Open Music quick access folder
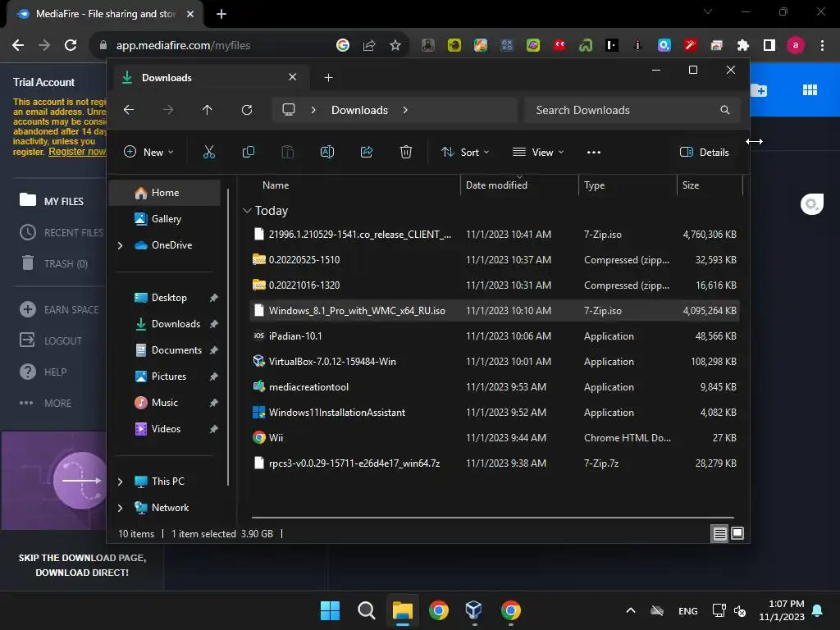The height and width of the screenshot is (630, 840). coord(164,403)
